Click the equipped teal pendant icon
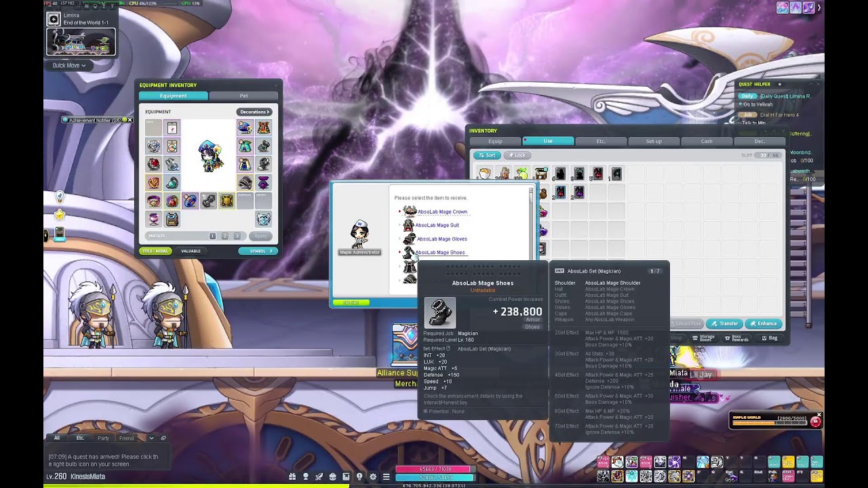This screenshot has height=488, width=868. [x=172, y=182]
